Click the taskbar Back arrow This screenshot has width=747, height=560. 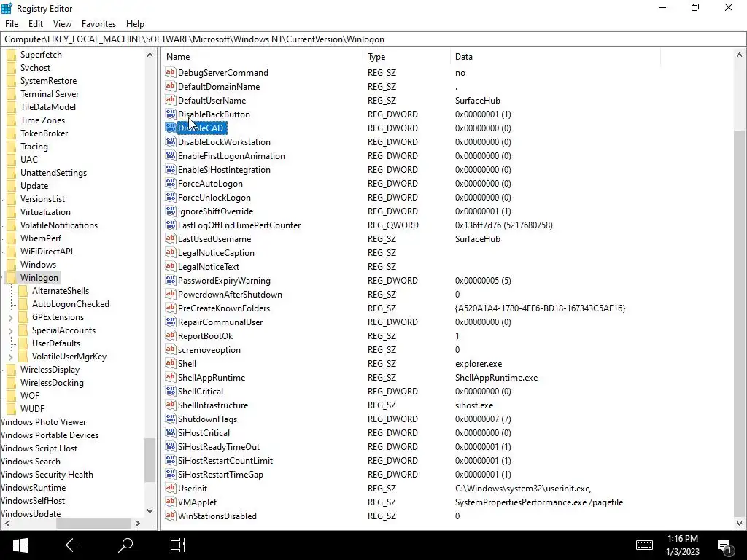pos(73,545)
